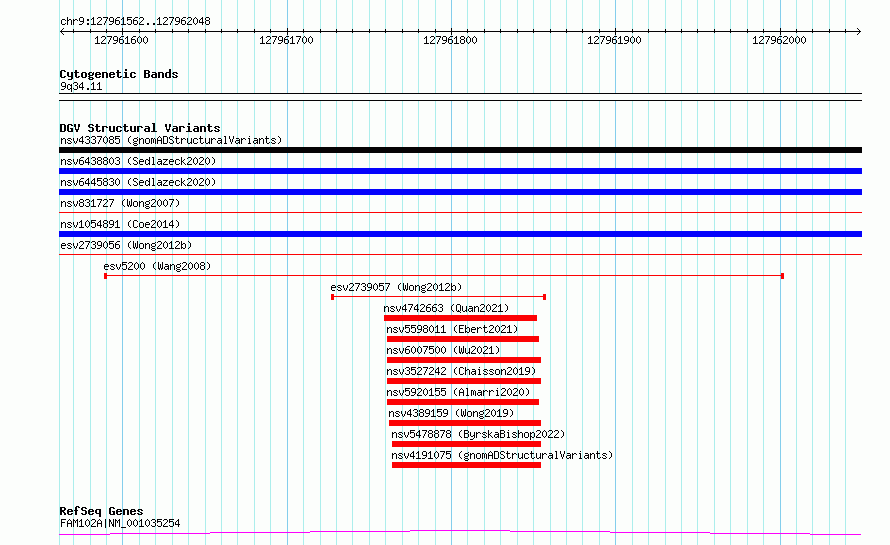
Task: Click ruler position 127961600
Action: pos(121,40)
